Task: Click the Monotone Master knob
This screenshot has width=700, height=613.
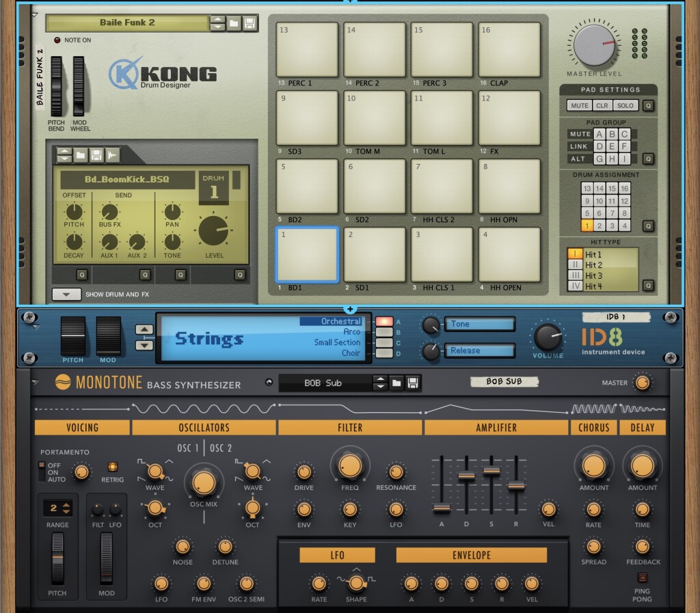Action: (643, 383)
